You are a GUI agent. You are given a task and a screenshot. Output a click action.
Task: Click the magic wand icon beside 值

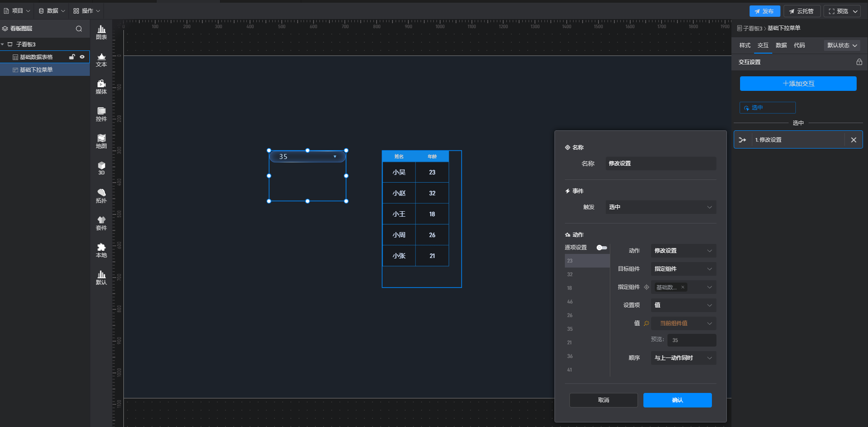point(647,323)
